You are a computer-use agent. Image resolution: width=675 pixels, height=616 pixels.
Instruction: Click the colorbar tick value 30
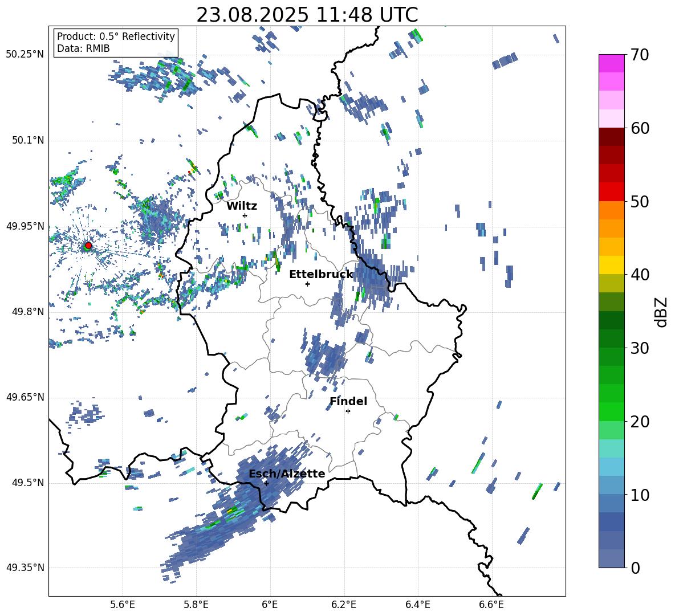640,348
